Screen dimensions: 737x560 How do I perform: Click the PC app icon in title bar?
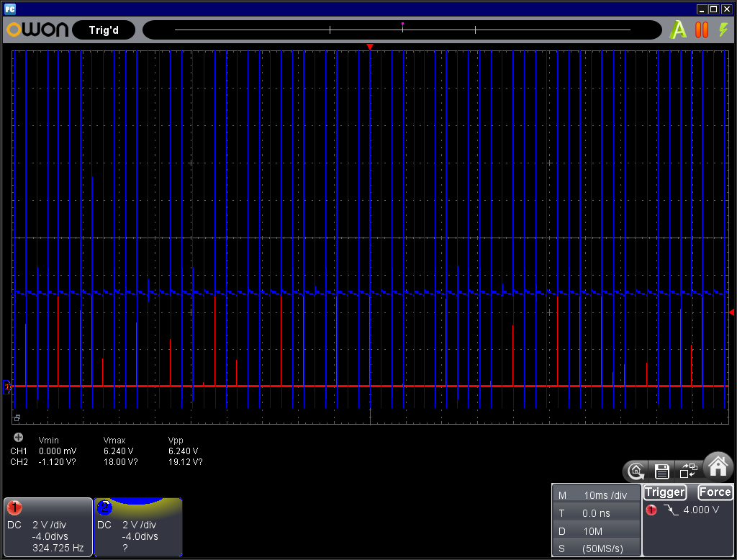tap(10, 9)
